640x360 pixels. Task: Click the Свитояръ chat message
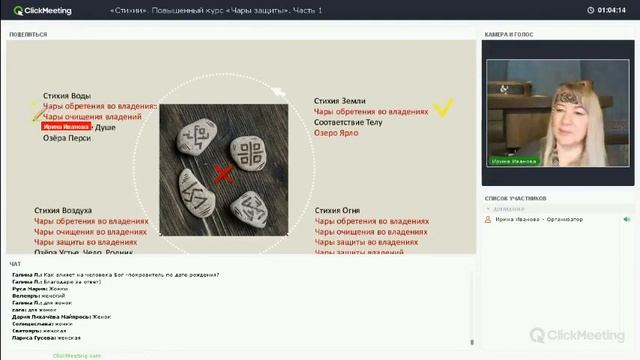pos(39,331)
